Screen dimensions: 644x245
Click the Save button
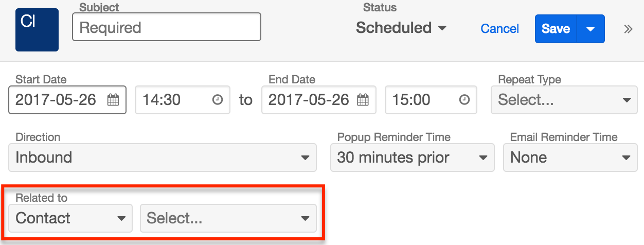click(x=556, y=29)
